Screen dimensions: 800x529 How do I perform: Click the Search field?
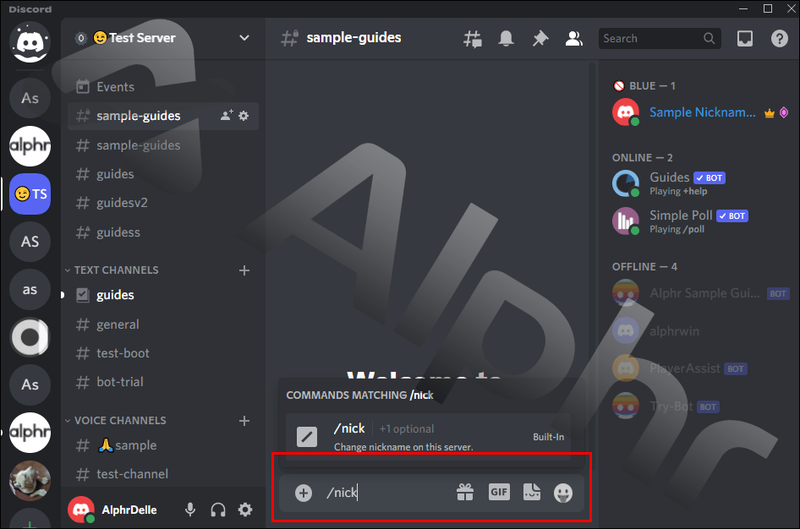[659, 38]
